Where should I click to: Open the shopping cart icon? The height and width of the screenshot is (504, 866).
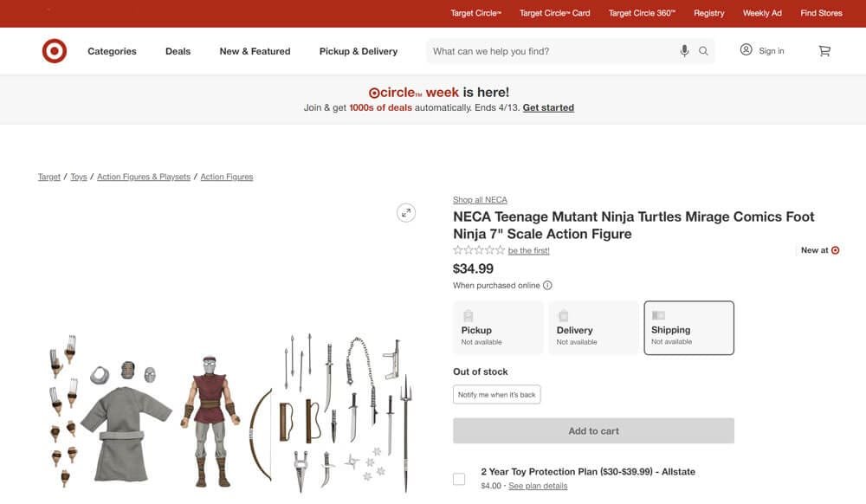(x=824, y=51)
